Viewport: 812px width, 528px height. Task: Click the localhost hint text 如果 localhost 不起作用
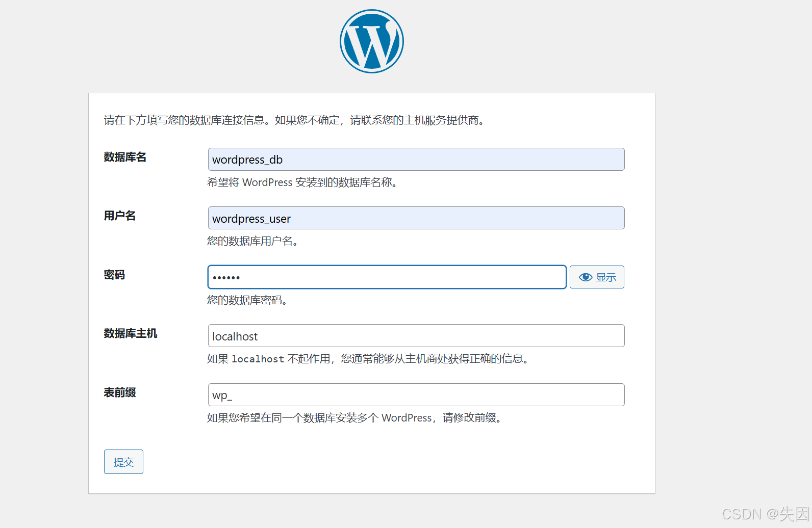[x=269, y=359]
